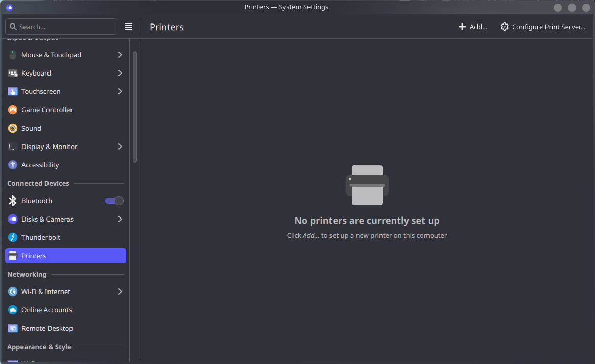The image size is (595, 364).
Task: Click the Bluetooth icon in sidebar
Action: point(13,201)
